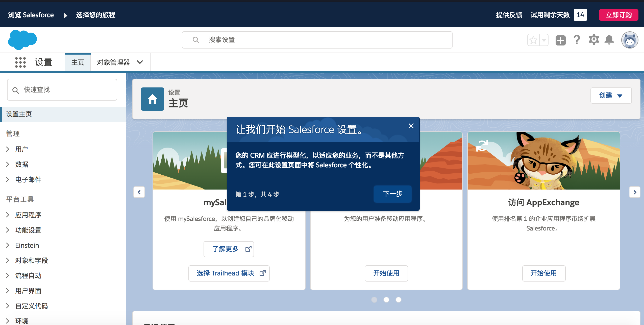The height and width of the screenshot is (325, 644).
Task: Expand the 电子邮件 tree item
Action: coord(8,179)
